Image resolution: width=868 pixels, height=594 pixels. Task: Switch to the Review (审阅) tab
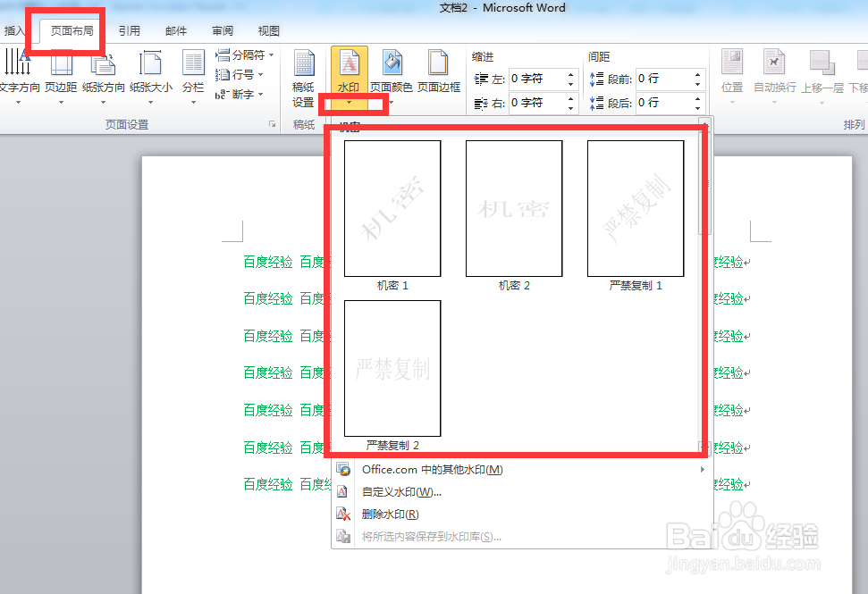click(x=223, y=31)
